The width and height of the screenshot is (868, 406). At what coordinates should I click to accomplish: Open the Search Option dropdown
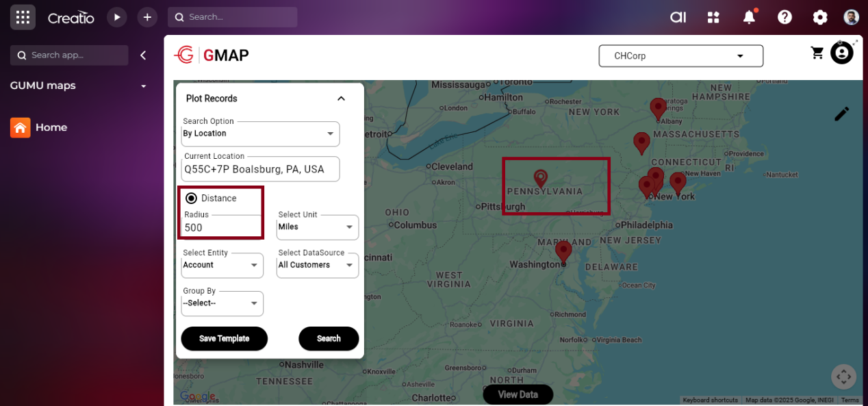tap(260, 134)
